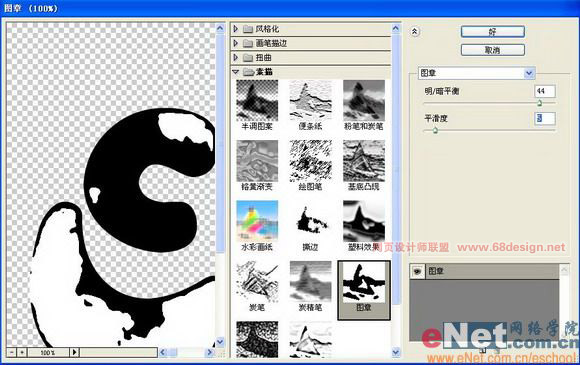This screenshot has width=580, height=365.
Task: Select the 半调图案 filter thumbnail
Action: point(257,101)
